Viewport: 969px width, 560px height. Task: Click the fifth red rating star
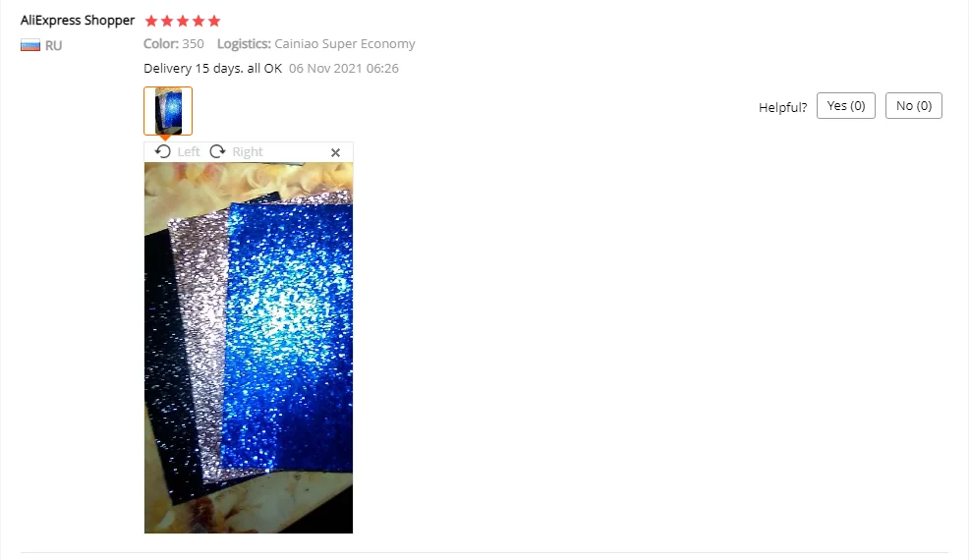click(x=214, y=21)
